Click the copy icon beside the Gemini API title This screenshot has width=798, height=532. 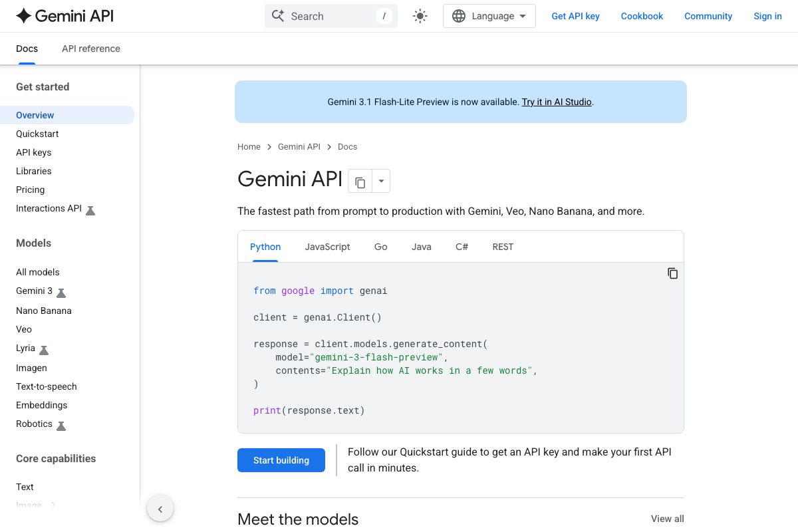360,181
